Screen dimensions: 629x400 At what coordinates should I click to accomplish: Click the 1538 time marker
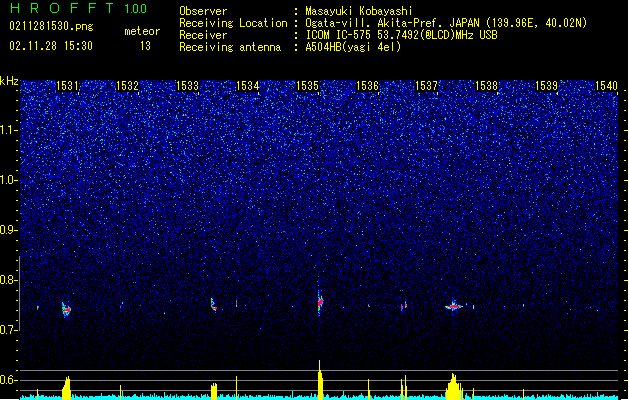pyautogui.click(x=487, y=86)
